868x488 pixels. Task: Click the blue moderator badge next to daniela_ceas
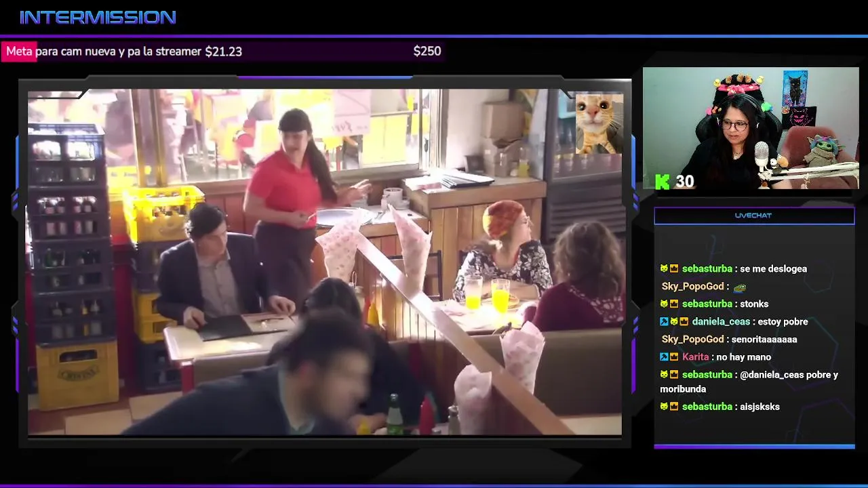[x=664, y=322]
